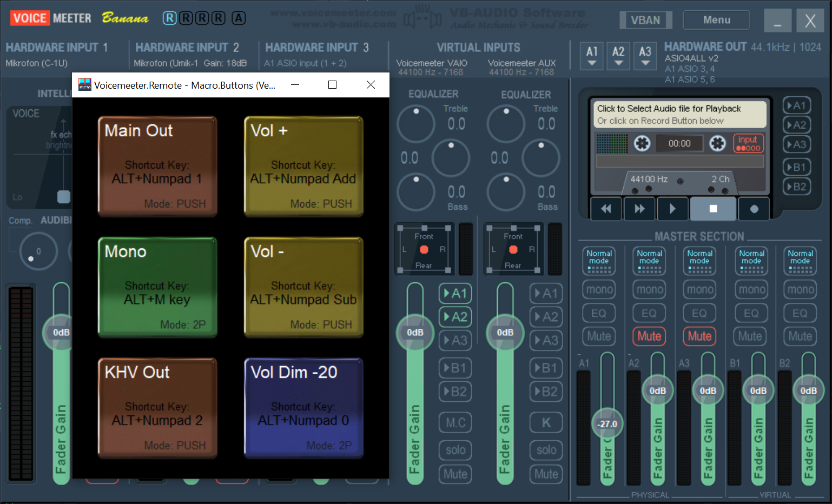
Task: Enable EQ on the A3 bus
Action: tap(700, 313)
